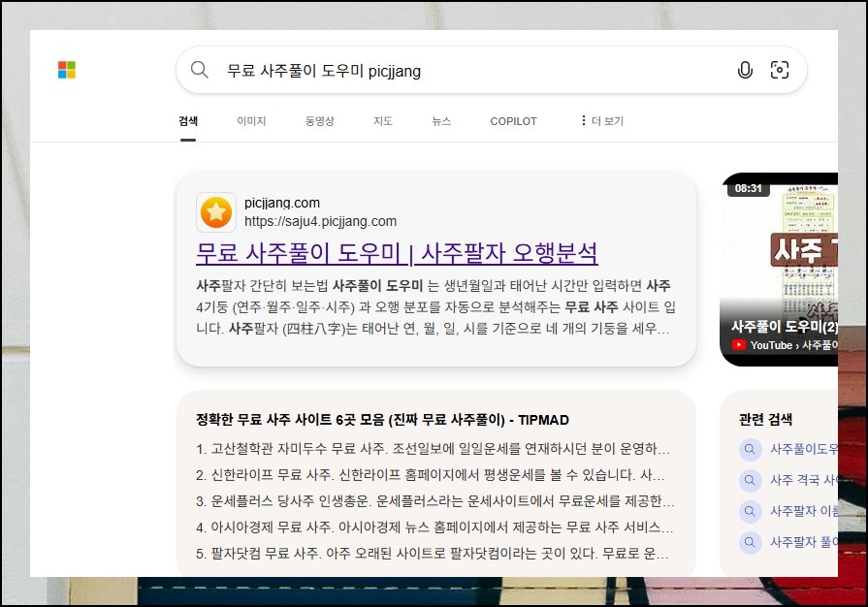Click the Microsoft logo icon
This screenshot has width=868, height=607.
(x=67, y=70)
